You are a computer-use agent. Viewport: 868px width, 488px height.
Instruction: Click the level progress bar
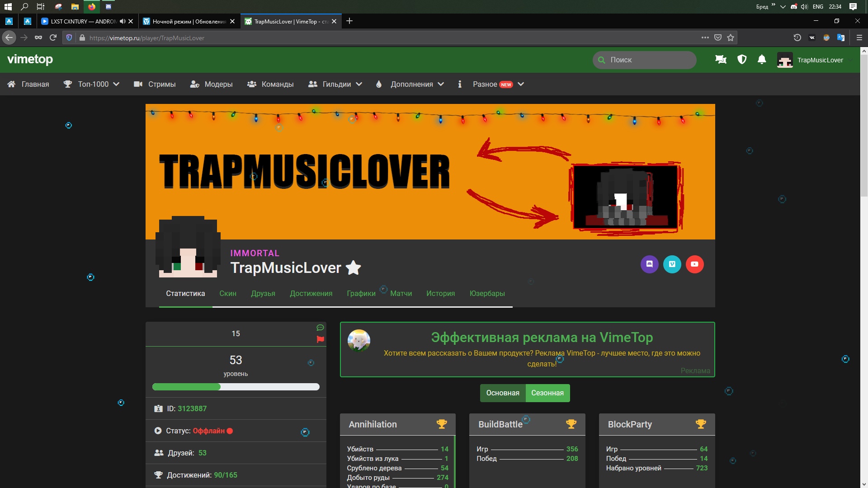(x=236, y=387)
